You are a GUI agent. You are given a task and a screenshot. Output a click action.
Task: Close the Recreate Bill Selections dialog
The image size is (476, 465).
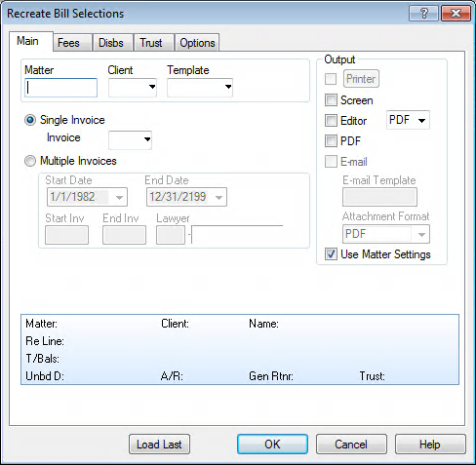tap(456, 14)
